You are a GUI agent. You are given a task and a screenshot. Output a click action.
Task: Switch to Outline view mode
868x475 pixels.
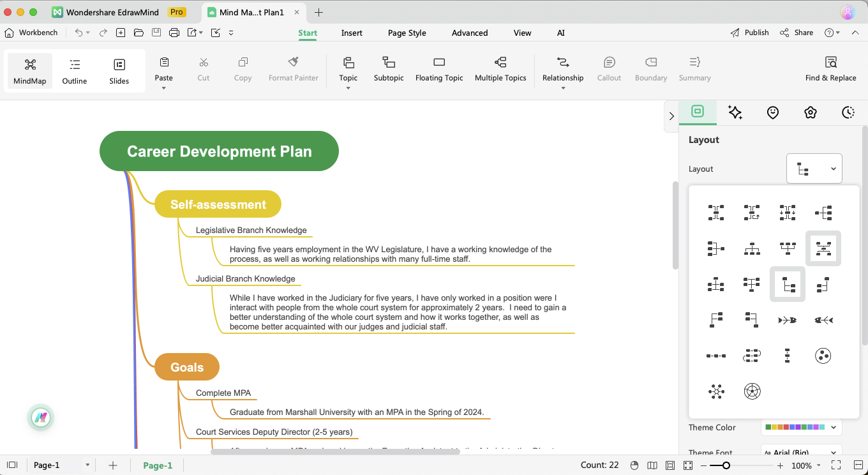point(75,71)
